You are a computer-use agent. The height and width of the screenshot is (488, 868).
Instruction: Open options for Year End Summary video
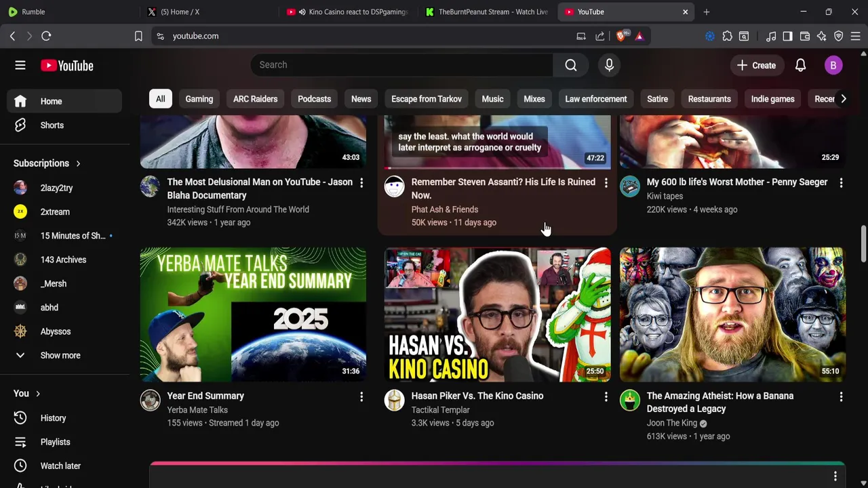coord(361,396)
